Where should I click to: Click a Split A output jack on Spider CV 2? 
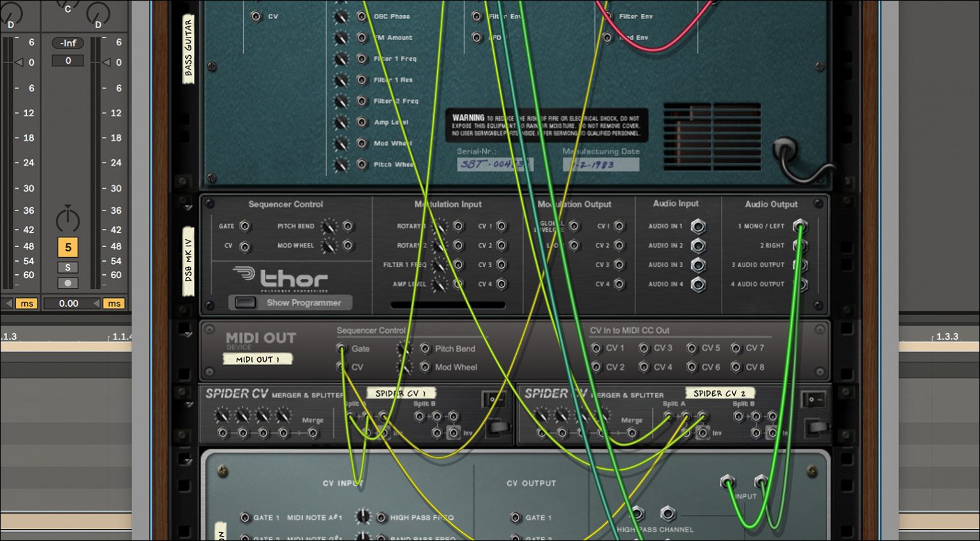coord(686,415)
